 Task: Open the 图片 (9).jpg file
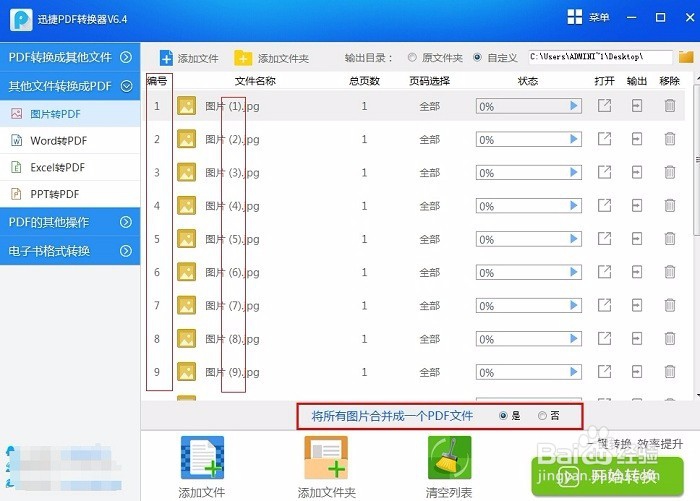[x=604, y=372]
